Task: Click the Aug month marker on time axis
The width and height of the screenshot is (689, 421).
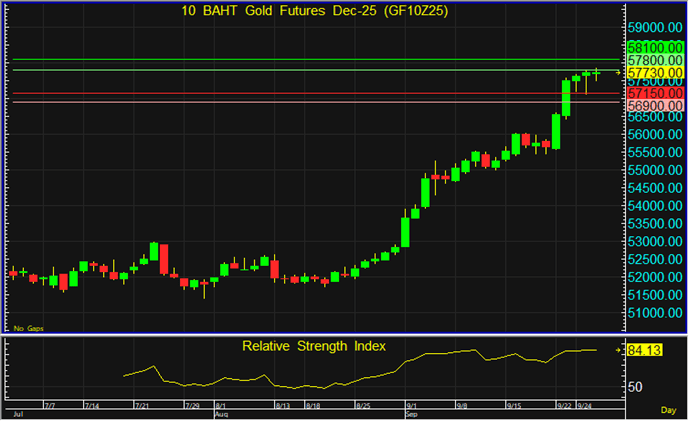Action: point(222,412)
